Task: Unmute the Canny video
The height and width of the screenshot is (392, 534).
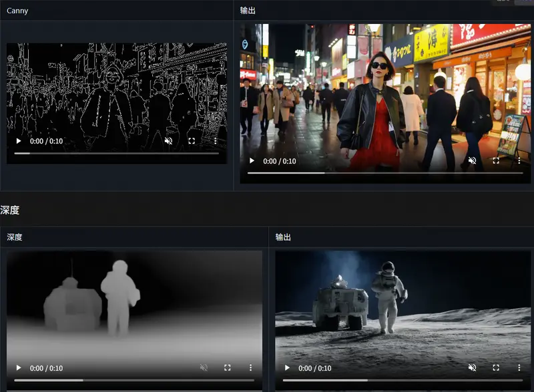Action: click(x=168, y=141)
